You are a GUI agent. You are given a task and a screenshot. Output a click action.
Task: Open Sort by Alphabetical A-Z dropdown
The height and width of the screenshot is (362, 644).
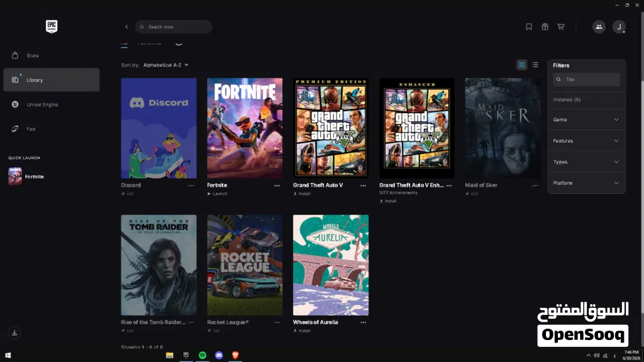(166, 65)
